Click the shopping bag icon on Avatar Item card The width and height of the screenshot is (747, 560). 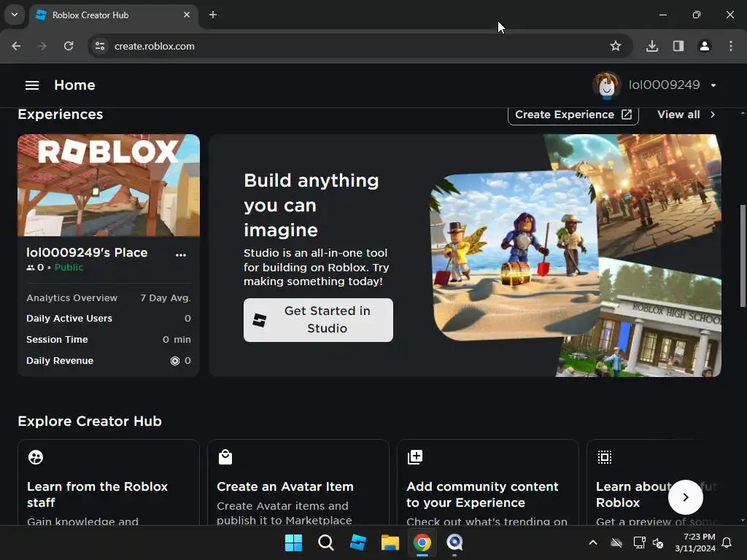(225, 457)
